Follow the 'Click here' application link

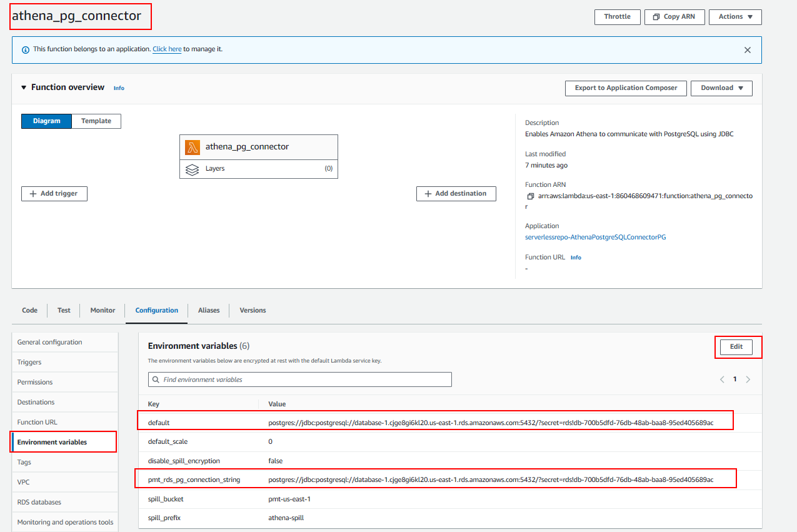pos(167,49)
